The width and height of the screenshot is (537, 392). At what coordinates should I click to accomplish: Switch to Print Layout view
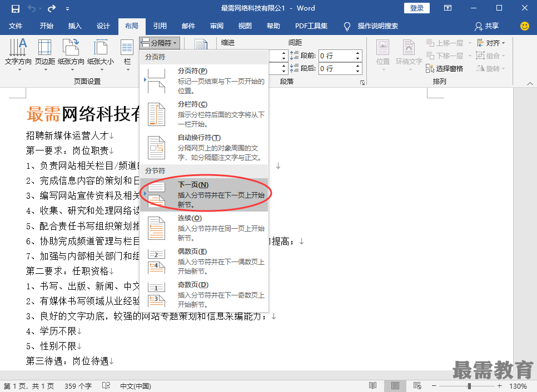tap(395, 386)
